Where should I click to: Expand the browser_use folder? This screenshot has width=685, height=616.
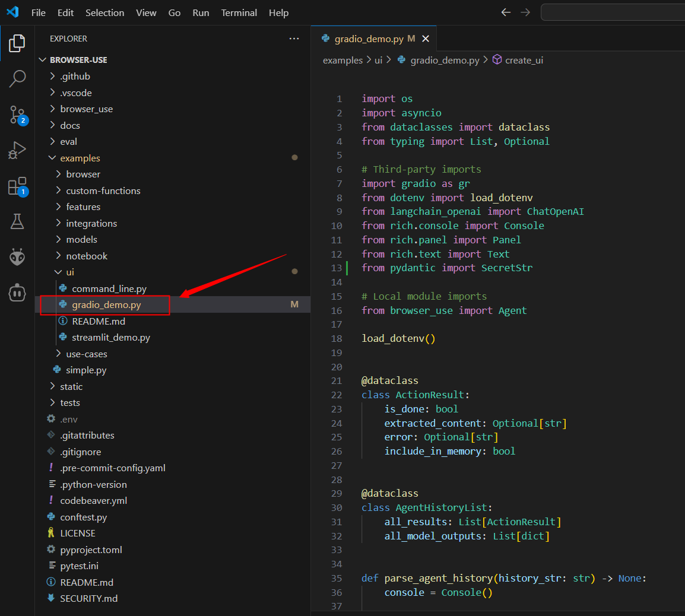(173, 109)
